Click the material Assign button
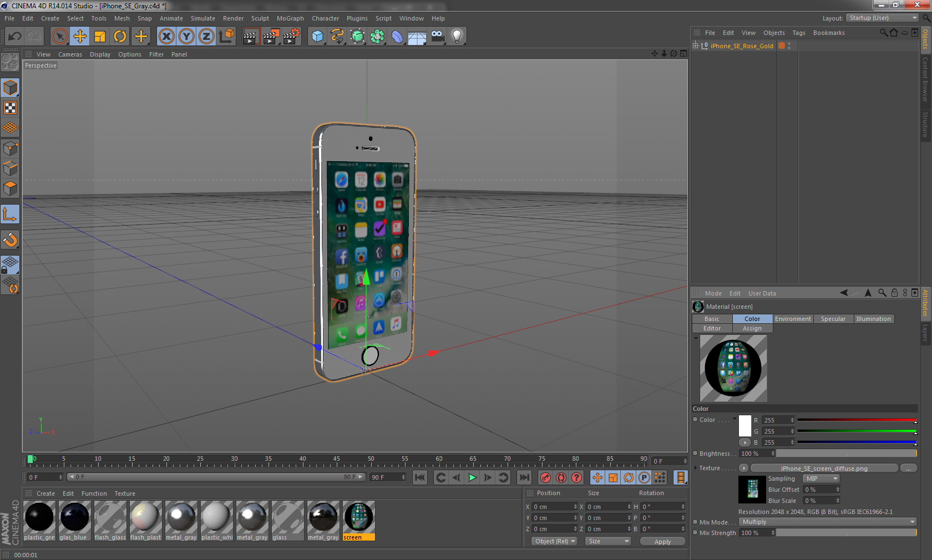This screenshot has width=932, height=560. tap(752, 328)
